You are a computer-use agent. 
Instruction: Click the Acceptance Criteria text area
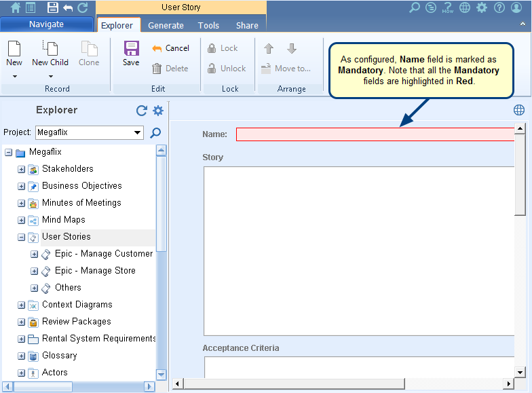pos(360,367)
